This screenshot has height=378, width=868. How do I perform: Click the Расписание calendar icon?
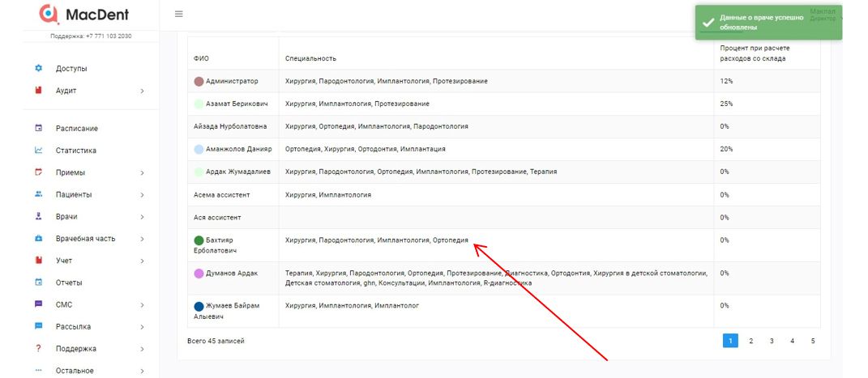(x=38, y=128)
